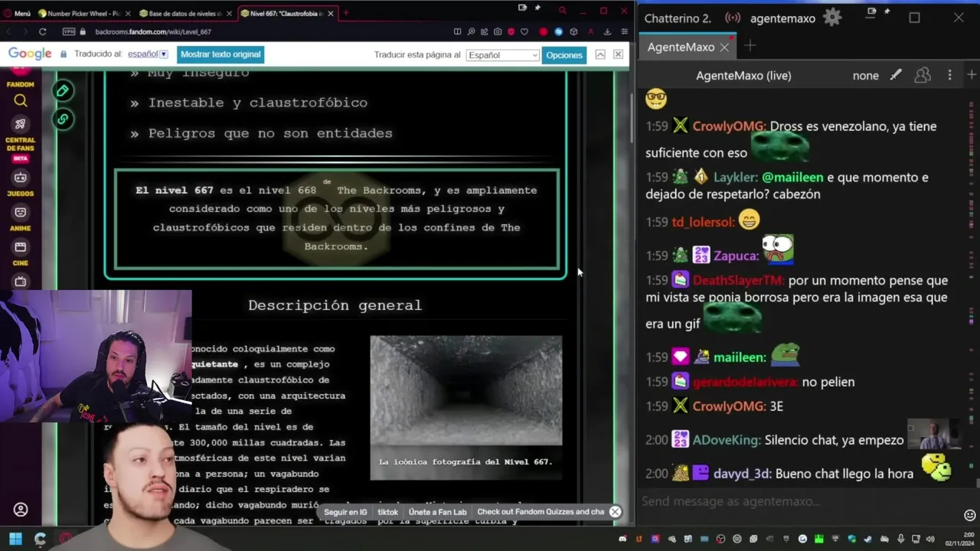Open Cine section in Fandom sidebar

point(21,253)
